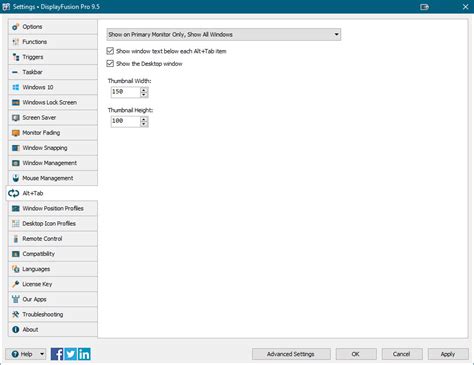Open the Facebook link icon
Screen dimensions: 474x365
pos(57,354)
